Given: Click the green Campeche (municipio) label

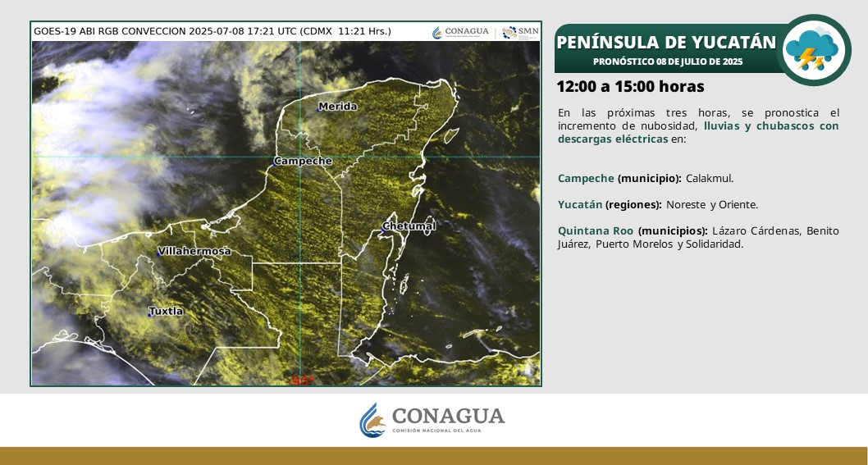Looking at the screenshot, I should (586, 178).
